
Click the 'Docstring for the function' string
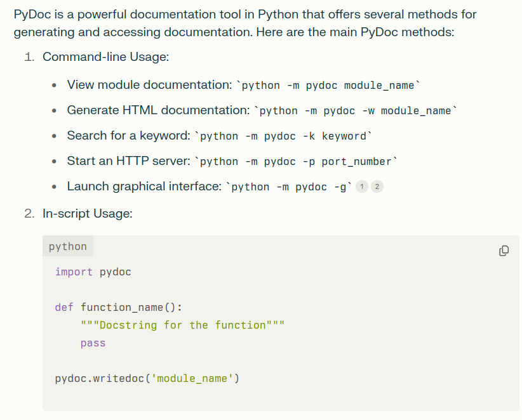coord(182,325)
